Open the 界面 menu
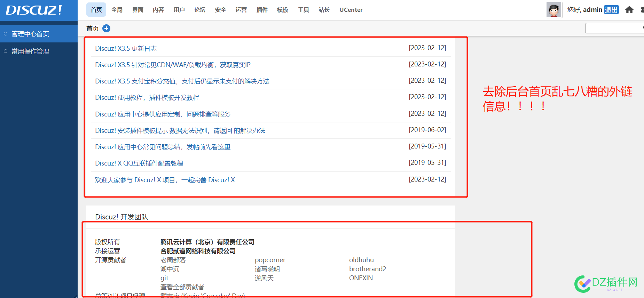 point(138,10)
